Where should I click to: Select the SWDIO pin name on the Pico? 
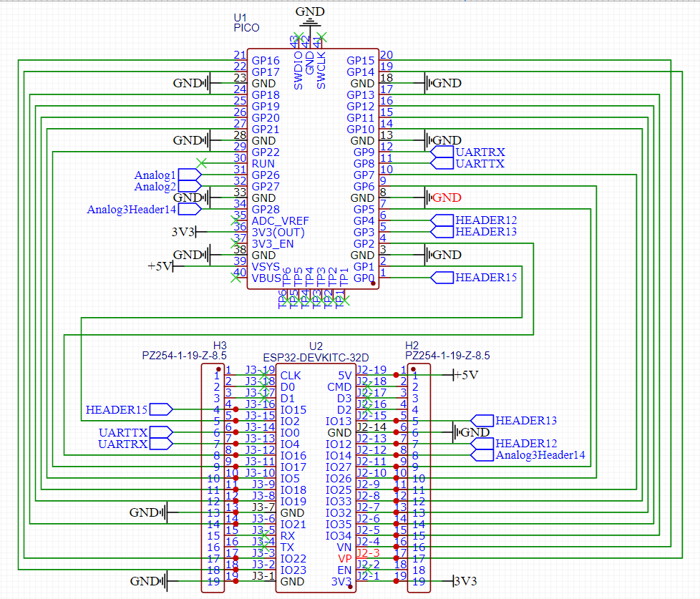[x=298, y=71]
